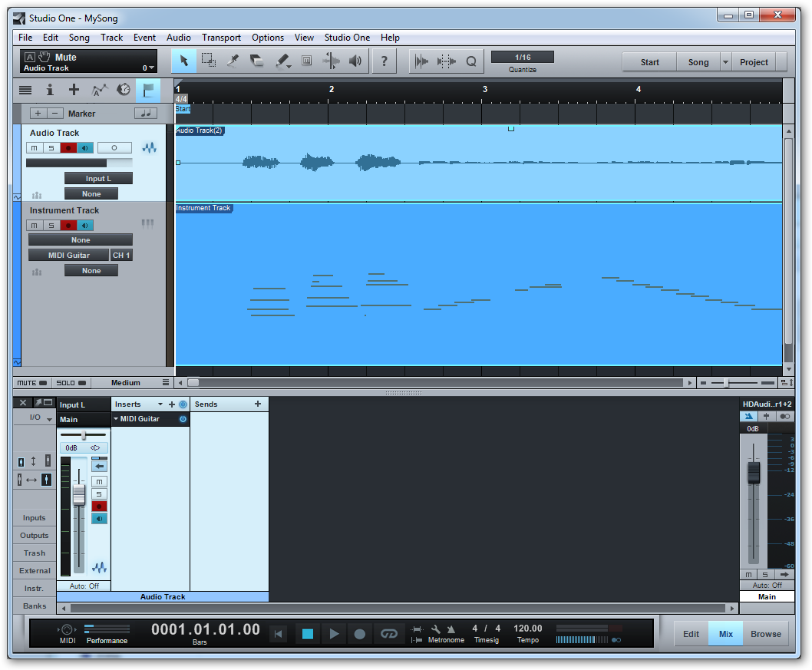This screenshot has width=812, height=670.
Task: Click the Project page button
Action: 754,62
